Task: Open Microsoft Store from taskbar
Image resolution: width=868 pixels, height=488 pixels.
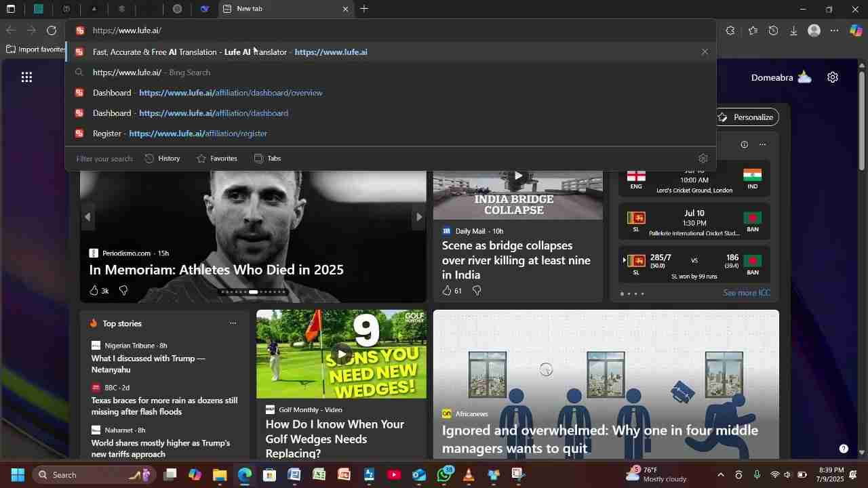Action: coord(269,475)
